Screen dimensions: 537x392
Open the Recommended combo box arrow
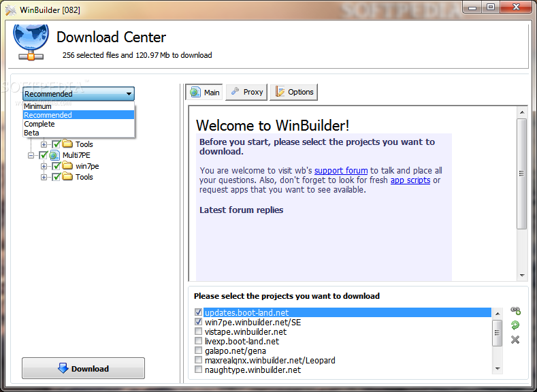pos(129,94)
